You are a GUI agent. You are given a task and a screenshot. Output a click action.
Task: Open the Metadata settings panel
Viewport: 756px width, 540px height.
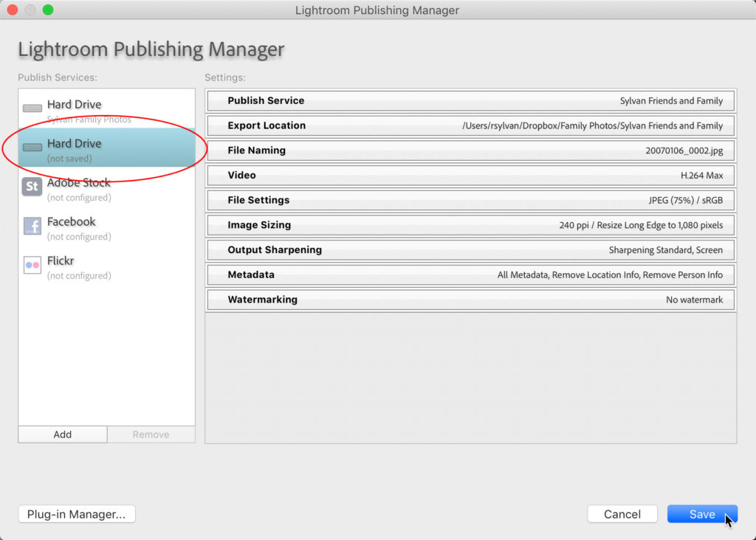tap(470, 274)
